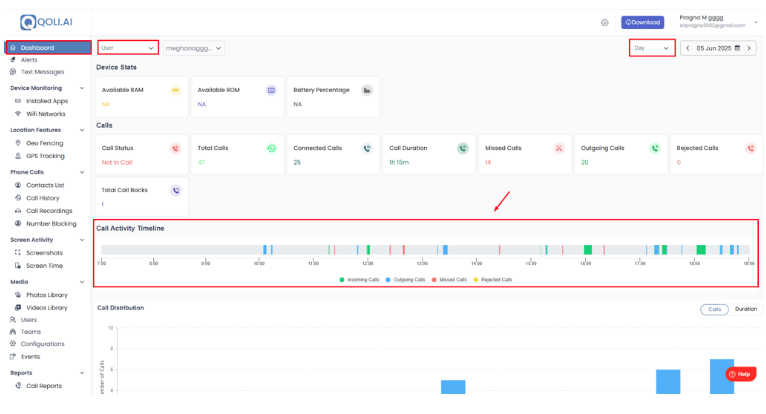Collapse the Reports section
766x414 pixels.
(82, 373)
